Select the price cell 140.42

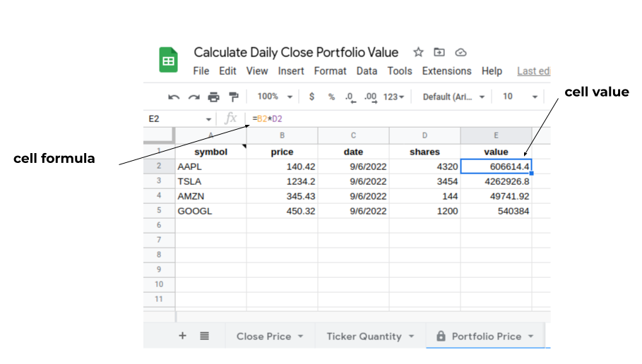click(x=282, y=166)
